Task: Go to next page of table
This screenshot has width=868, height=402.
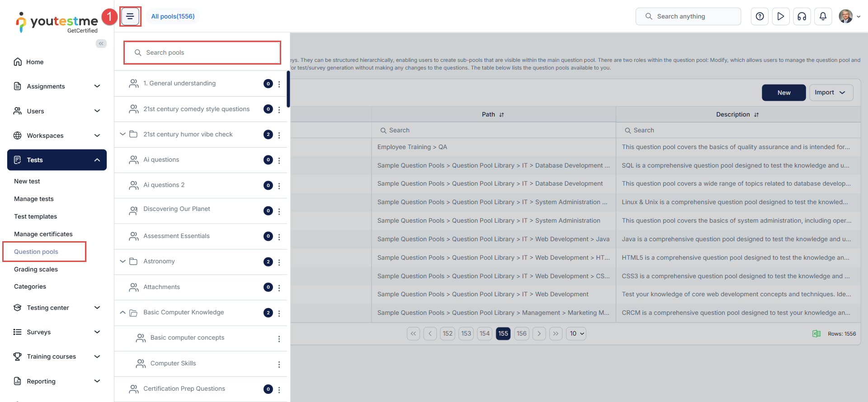Action: (x=539, y=334)
